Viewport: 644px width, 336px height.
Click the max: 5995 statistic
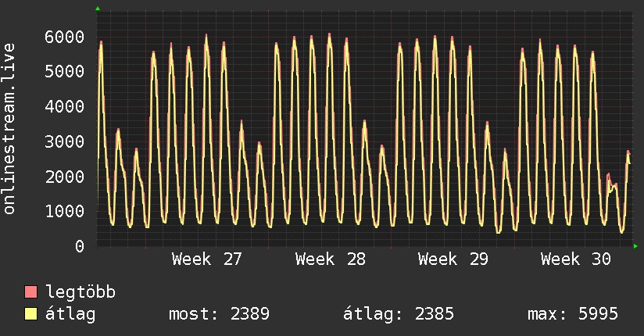coord(573,314)
